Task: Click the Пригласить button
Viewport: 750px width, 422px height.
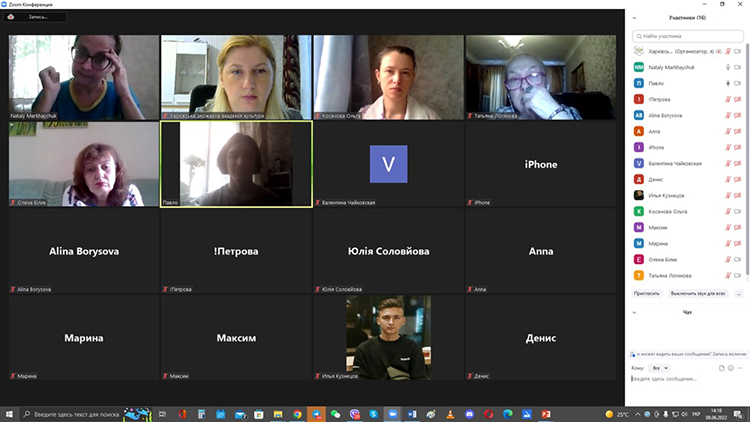Action: [647, 294]
